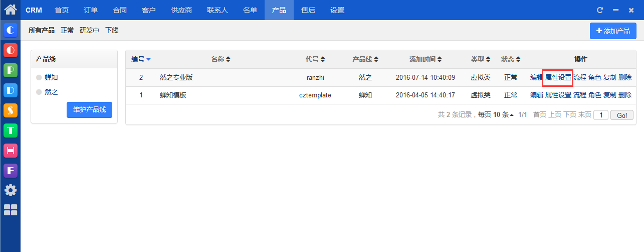Click the ranzhi code cell

[x=316, y=77]
